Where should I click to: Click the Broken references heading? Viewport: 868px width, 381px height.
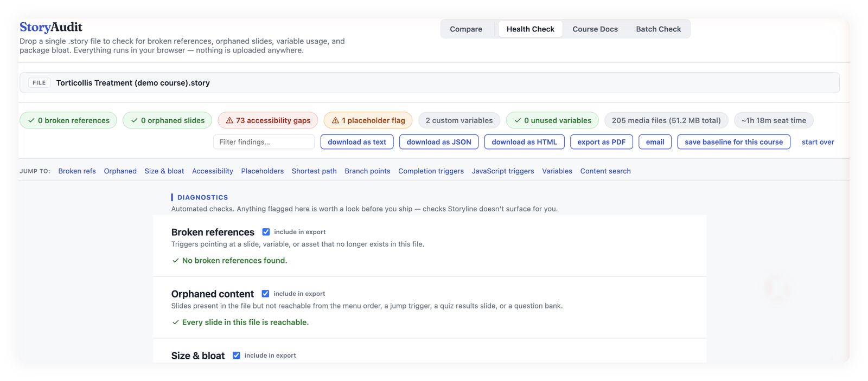point(213,232)
